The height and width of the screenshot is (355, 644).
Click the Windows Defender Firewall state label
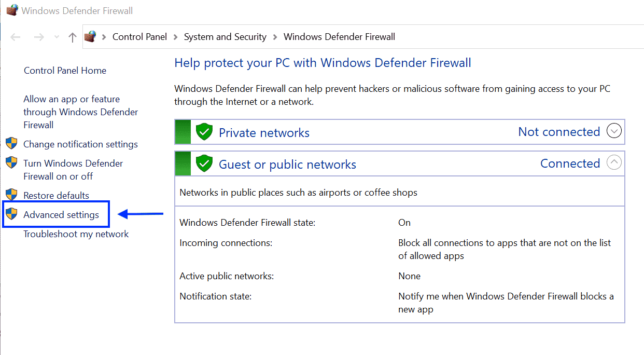click(247, 223)
